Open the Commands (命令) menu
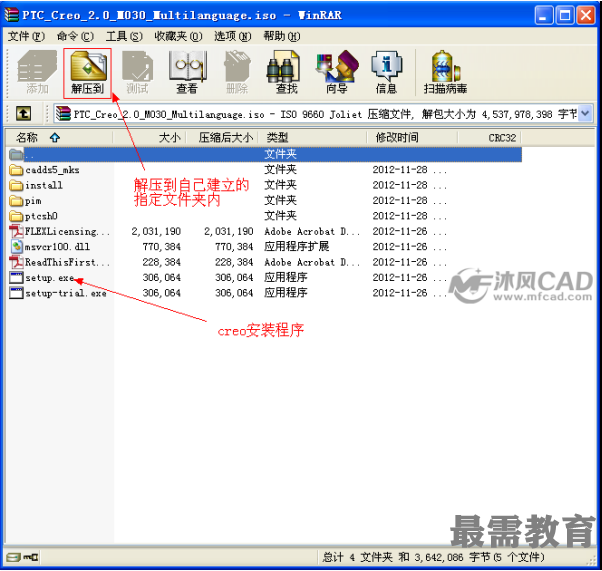Screen dimensions: 602x571 (x=75, y=36)
